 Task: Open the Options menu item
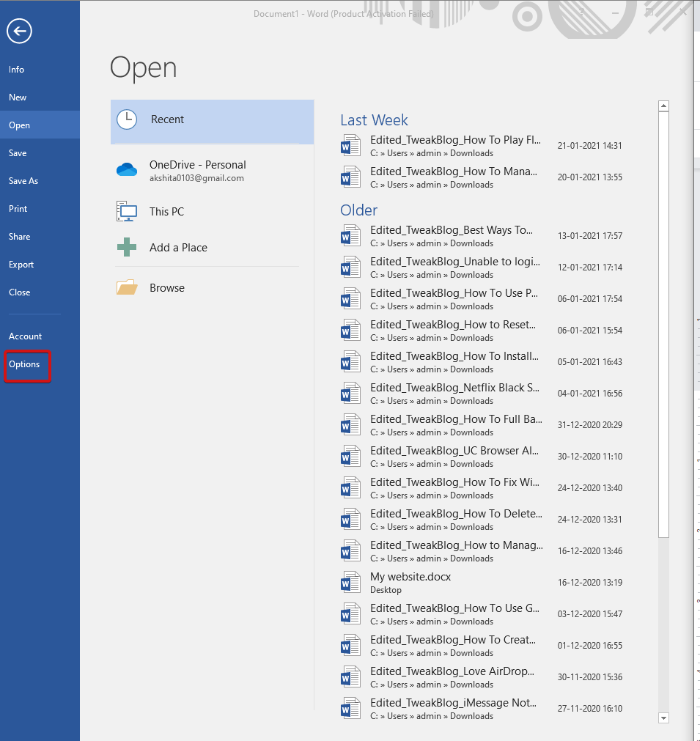(24, 364)
